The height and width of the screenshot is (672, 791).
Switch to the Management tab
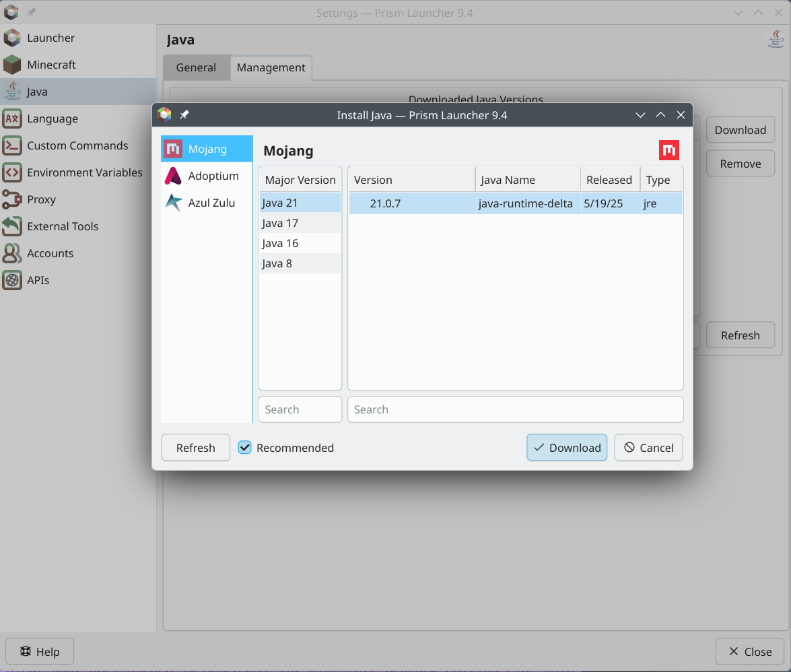point(271,67)
